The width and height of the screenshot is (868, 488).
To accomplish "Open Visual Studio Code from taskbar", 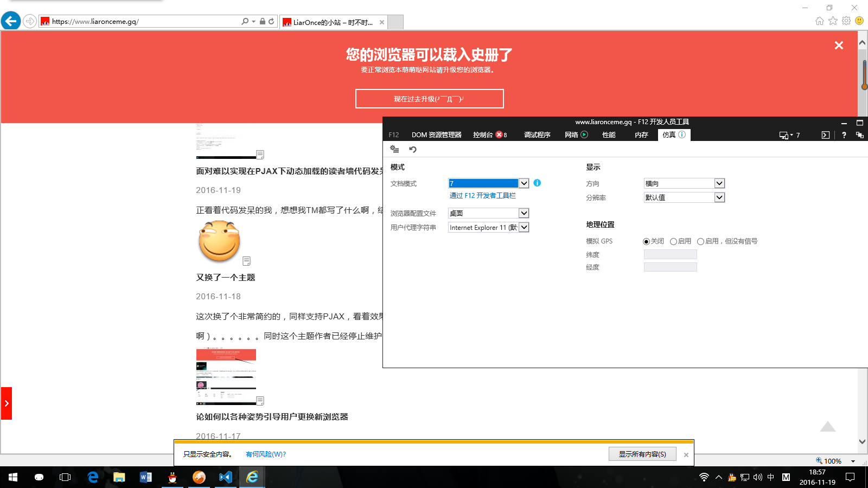I will click(x=225, y=477).
